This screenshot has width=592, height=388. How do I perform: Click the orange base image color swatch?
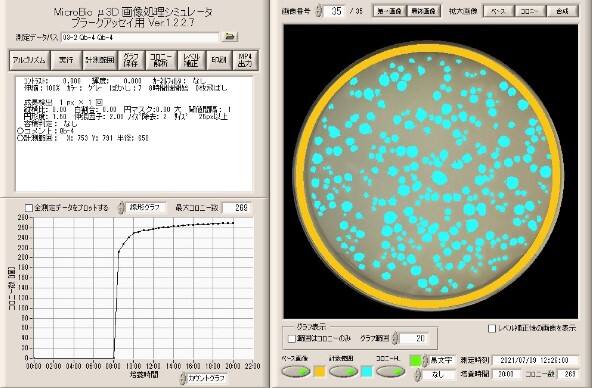[319, 372]
